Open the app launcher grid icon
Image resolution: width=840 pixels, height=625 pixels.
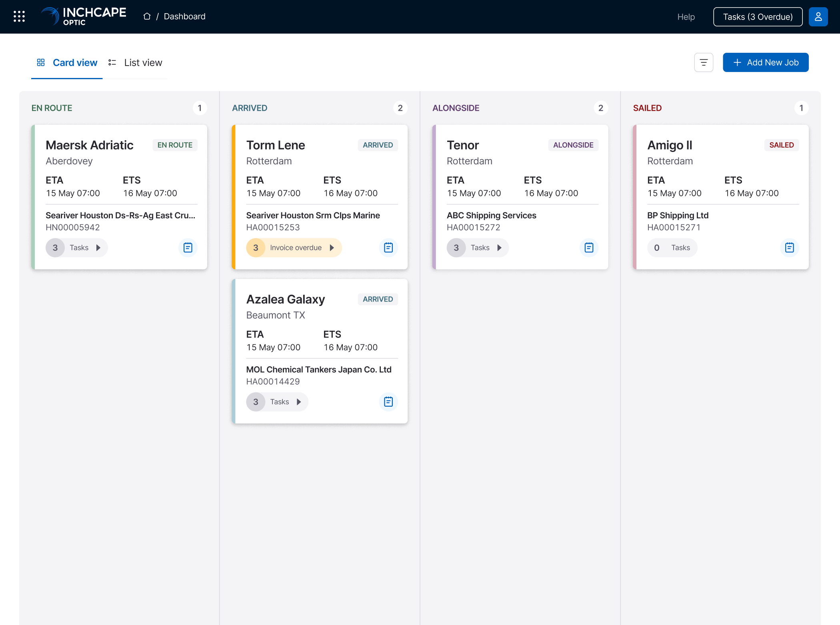(19, 16)
